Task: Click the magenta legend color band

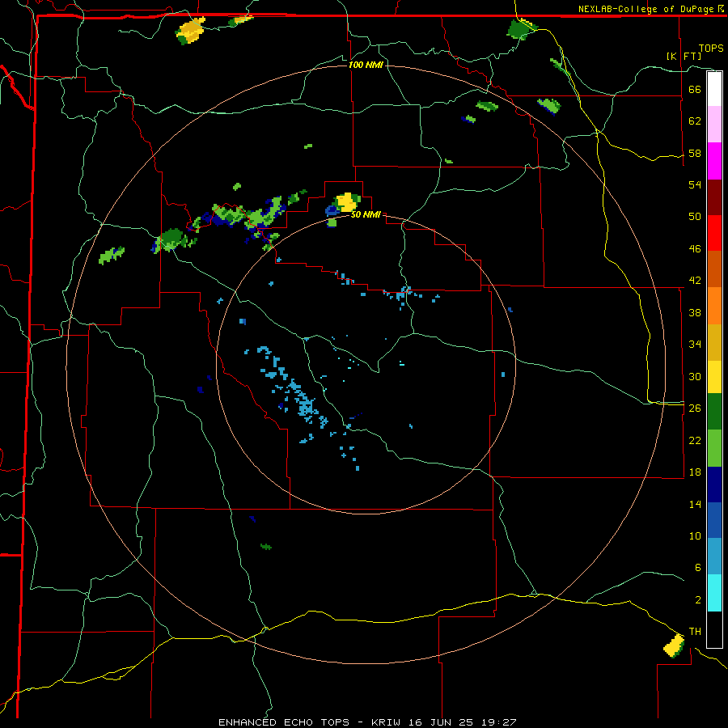Action: pyautogui.click(x=714, y=161)
